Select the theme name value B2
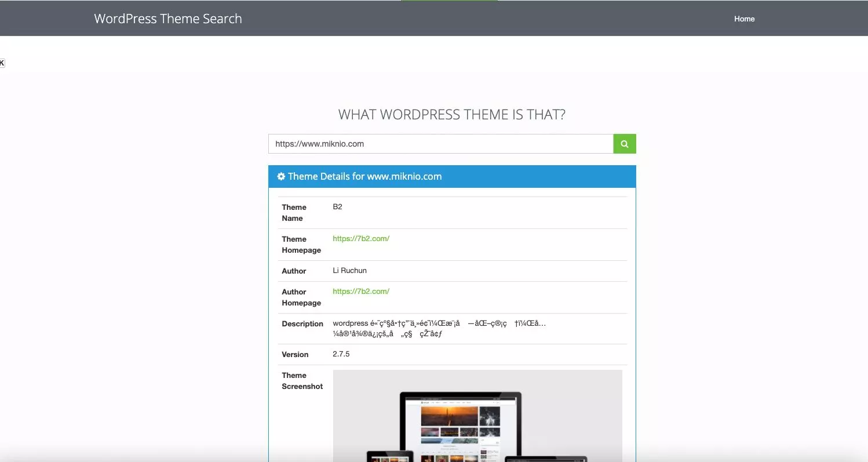This screenshot has height=462, width=868. [x=337, y=206]
